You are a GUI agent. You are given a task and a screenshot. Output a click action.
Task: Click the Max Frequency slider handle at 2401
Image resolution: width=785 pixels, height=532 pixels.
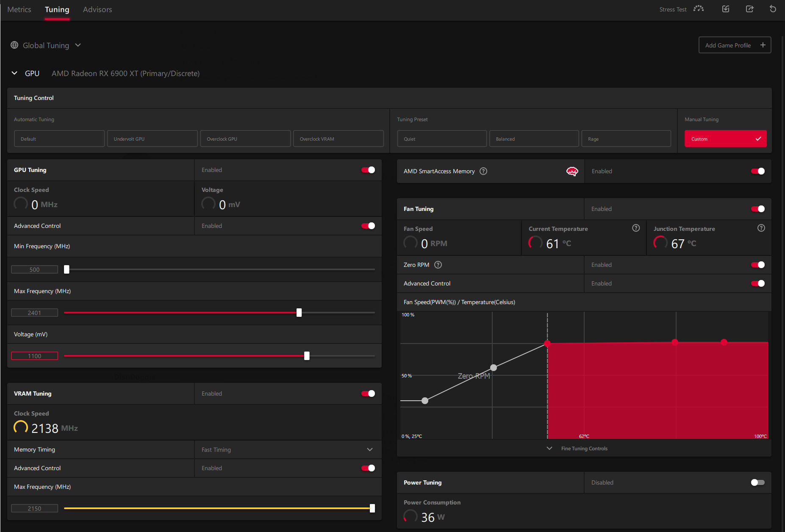(x=299, y=313)
